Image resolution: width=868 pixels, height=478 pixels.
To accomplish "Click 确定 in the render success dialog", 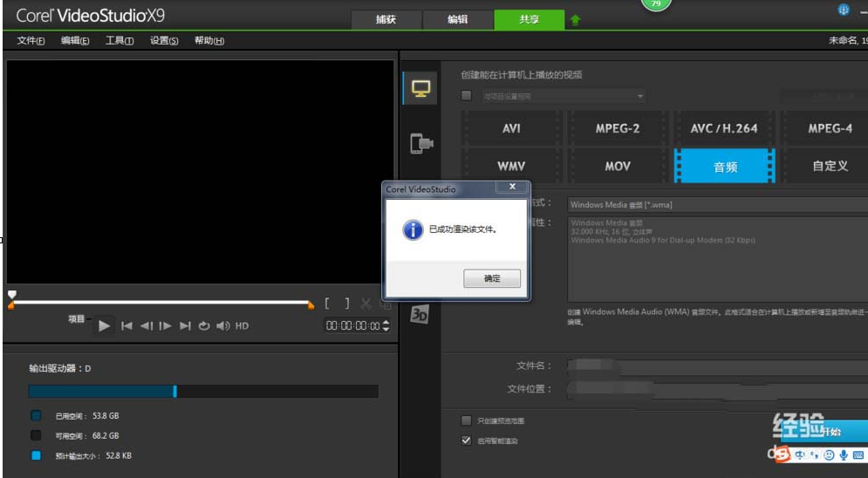I will pyautogui.click(x=492, y=278).
